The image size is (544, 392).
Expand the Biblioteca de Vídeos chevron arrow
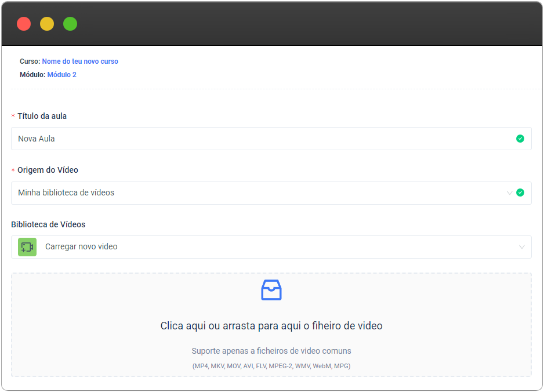coord(521,247)
